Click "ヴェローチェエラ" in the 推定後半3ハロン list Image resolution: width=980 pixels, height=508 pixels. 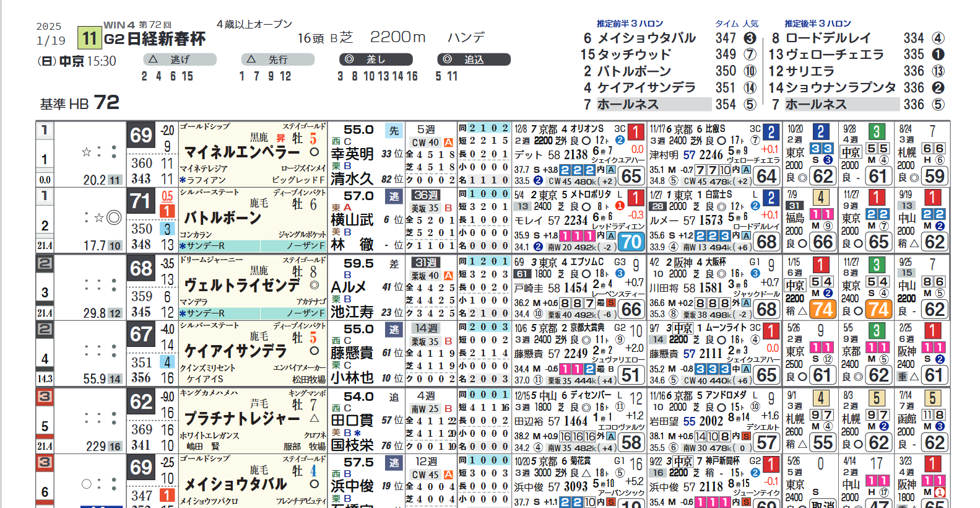[x=835, y=55]
